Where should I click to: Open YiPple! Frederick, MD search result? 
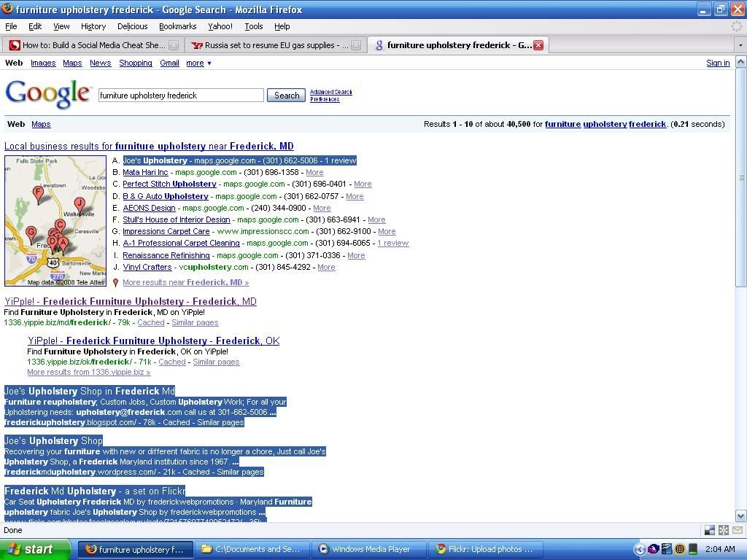[131, 301]
